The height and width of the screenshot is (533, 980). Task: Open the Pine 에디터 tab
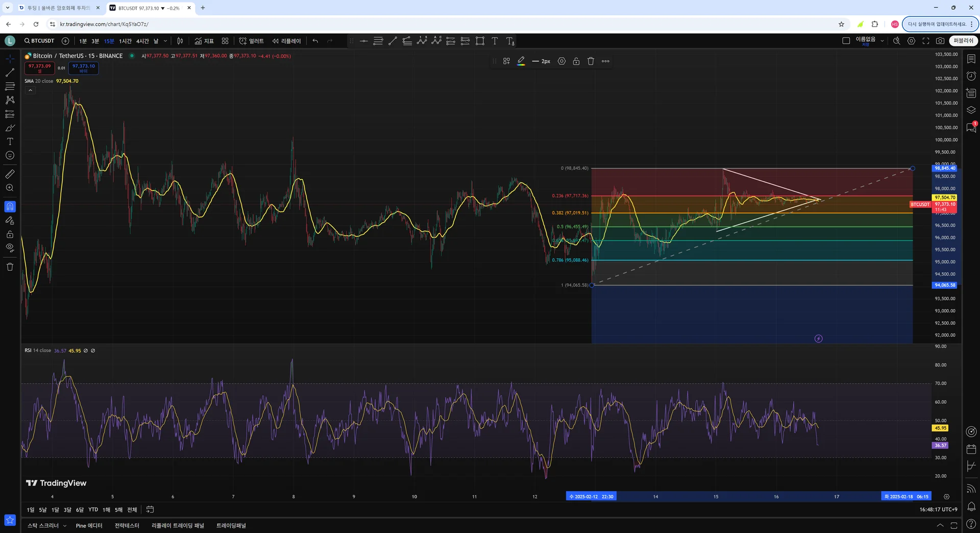(89, 525)
